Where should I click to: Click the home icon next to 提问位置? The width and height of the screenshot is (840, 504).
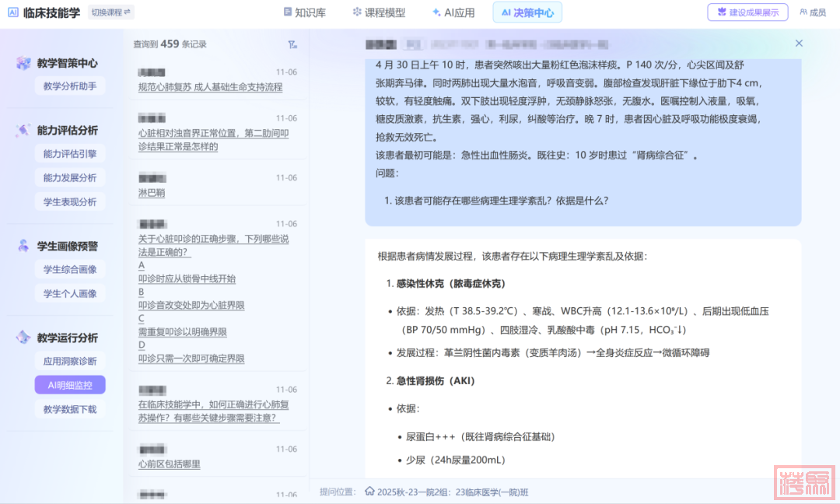(x=369, y=492)
